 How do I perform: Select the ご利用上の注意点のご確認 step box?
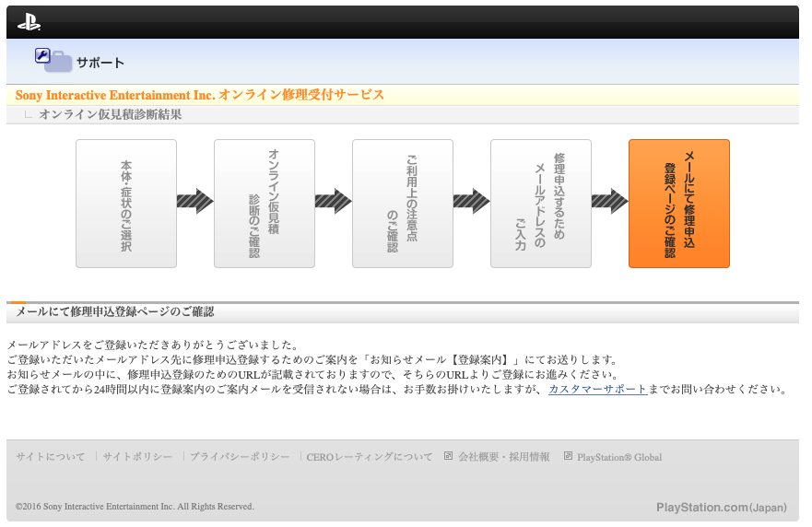click(x=403, y=204)
